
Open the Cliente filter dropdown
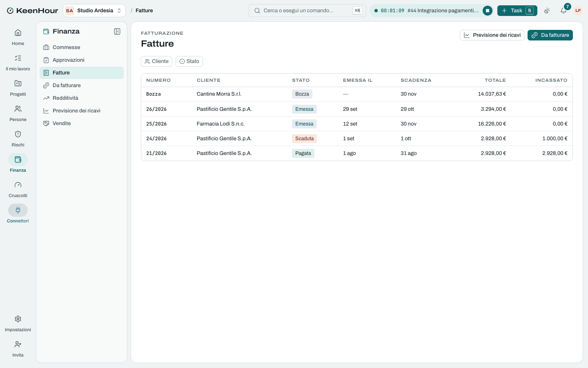pos(156,61)
